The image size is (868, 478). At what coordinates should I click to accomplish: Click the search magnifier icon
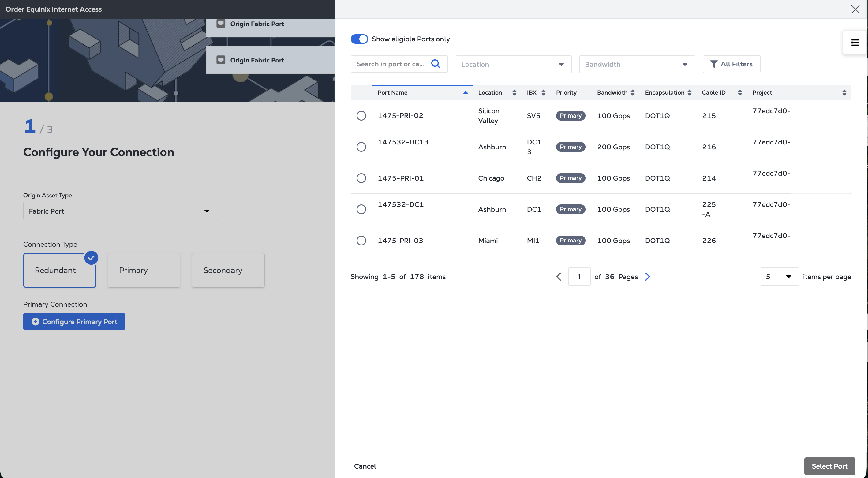point(436,64)
